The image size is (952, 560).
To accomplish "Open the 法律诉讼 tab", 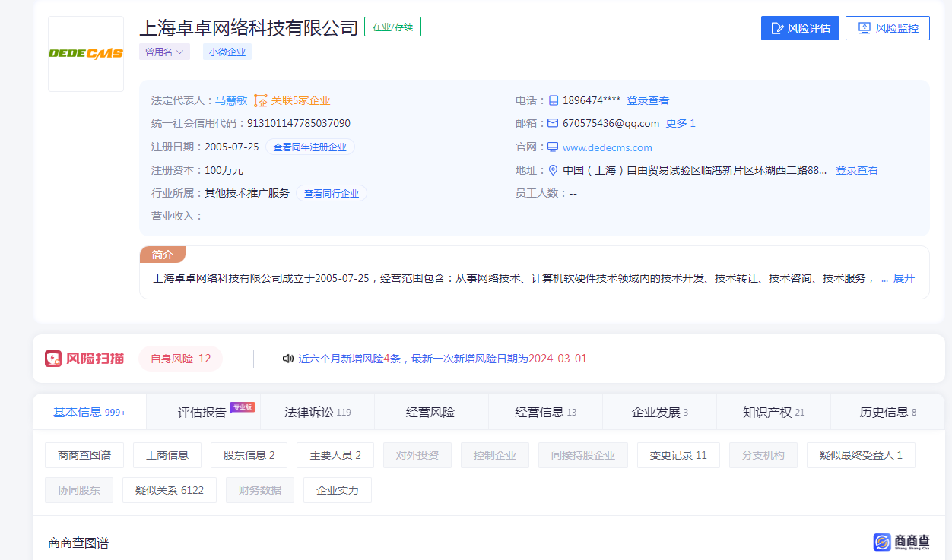I will 317,412.
